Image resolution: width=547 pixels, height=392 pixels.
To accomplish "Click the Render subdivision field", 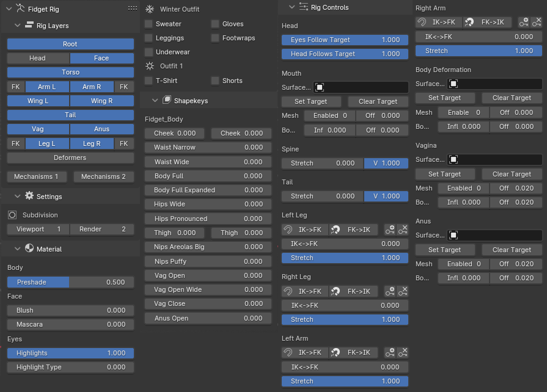I will (102, 229).
